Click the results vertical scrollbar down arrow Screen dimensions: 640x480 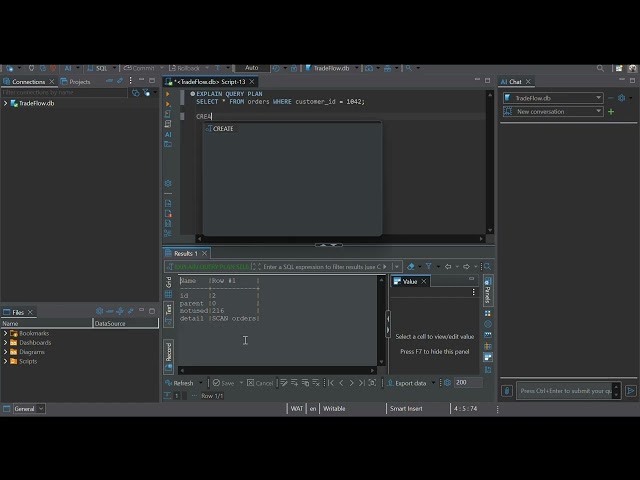coord(382,362)
